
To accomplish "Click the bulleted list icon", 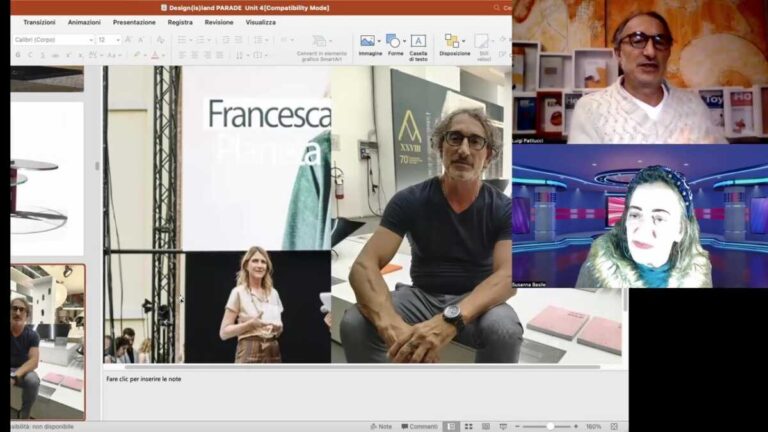I will (182, 40).
